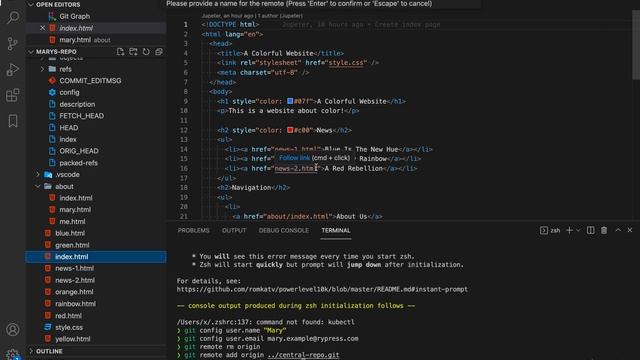Open mary.html in open editors list
640x360 pixels.
point(75,40)
